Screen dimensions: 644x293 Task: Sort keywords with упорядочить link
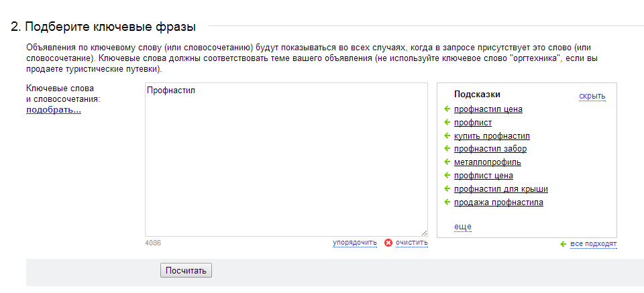[x=355, y=243]
